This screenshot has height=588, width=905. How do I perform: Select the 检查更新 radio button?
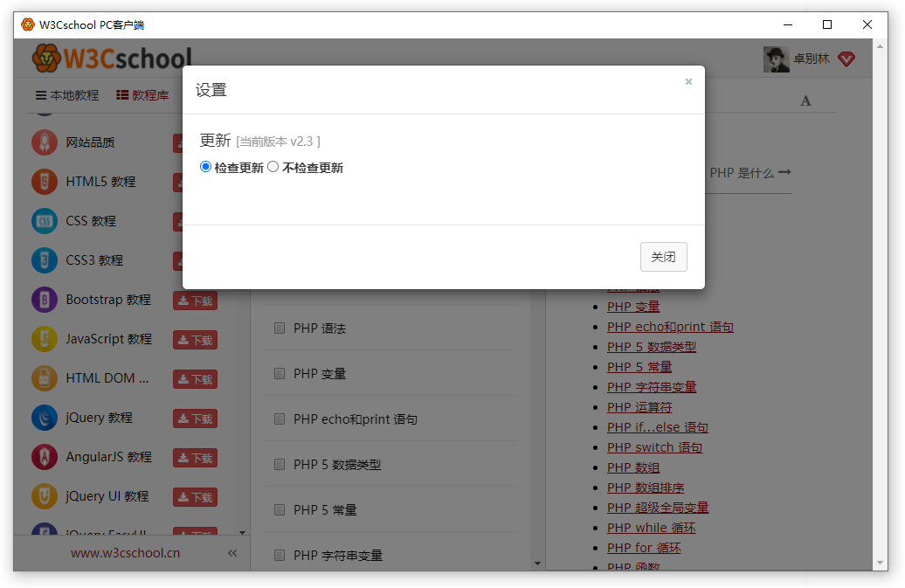coord(206,167)
